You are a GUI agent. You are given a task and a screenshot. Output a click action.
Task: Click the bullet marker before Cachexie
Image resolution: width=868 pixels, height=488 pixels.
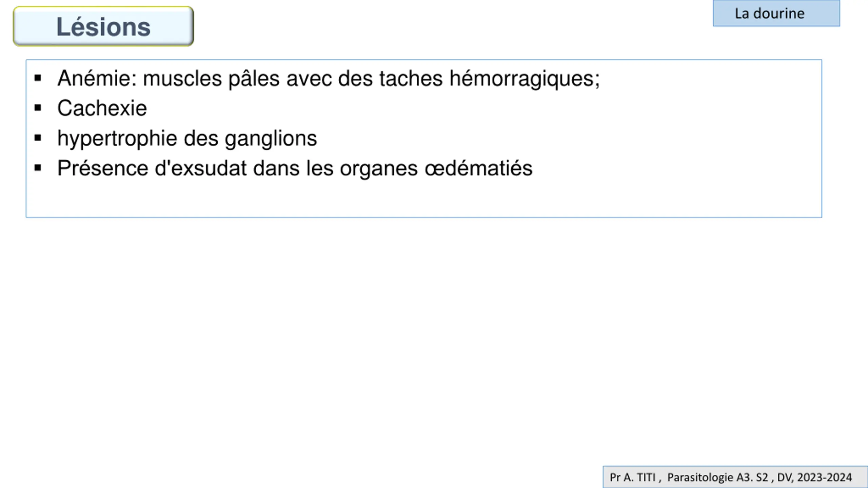[x=38, y=108]
